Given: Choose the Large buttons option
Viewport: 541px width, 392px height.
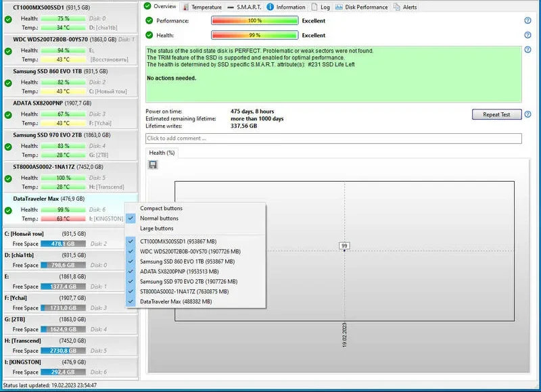Looking at the screenshot, I should click(x=156, y=228).
